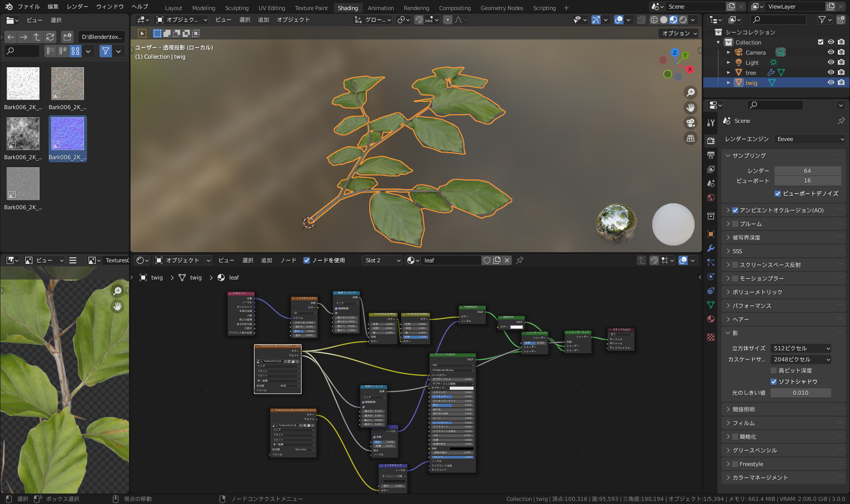Select rendered viewport shading
Screen dimensions: 850x504
(683, 20)
